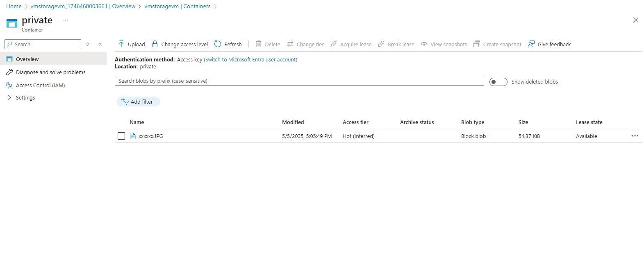This screenshot has height=260, width=644.
Task: Click Break lease in toolbar
Action: (x=396, y=44)
